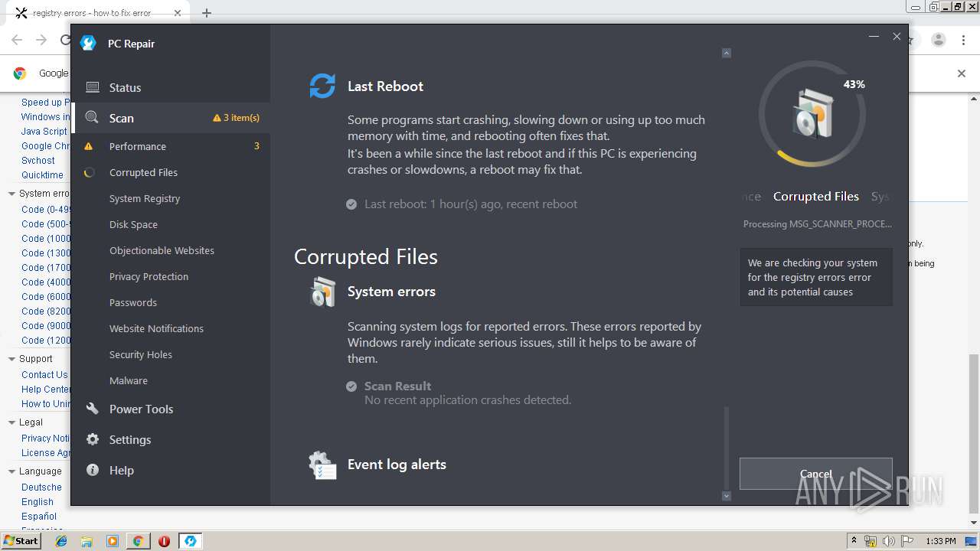This screenshot has width=980, height=551.
Task: Click the System errors icon
Action: pyautogui.click(x=322, y=292)
